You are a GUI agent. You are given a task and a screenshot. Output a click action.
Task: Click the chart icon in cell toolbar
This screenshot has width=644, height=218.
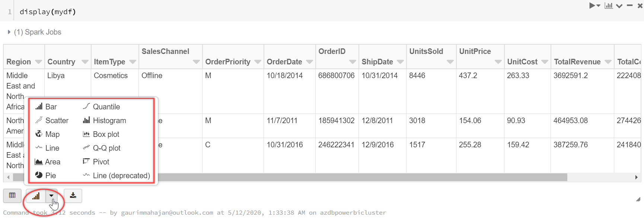click(609, 6)
